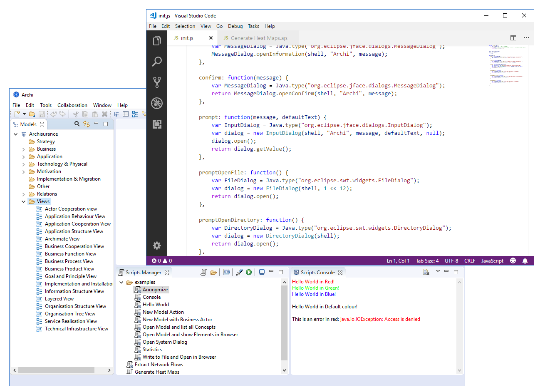This screenshot has height=392, width=540.
Task: Click the split editor icon in VS Code
Action: coord(513,38)
